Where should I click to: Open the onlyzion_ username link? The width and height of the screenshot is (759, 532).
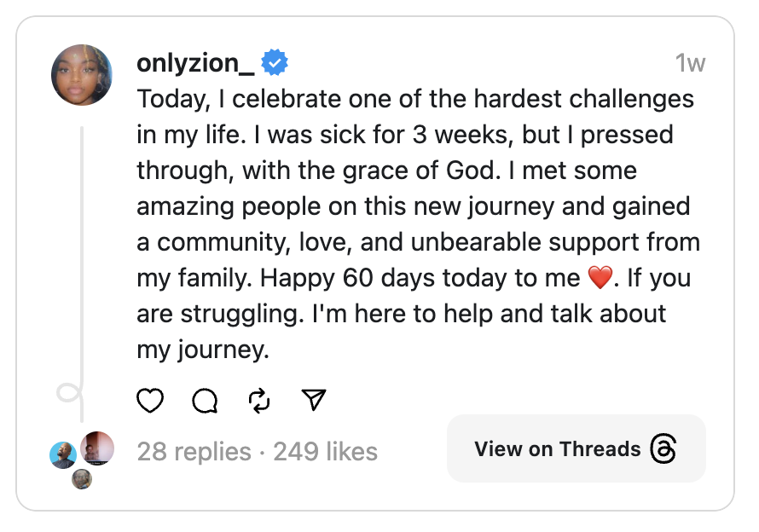click(195, 62)
